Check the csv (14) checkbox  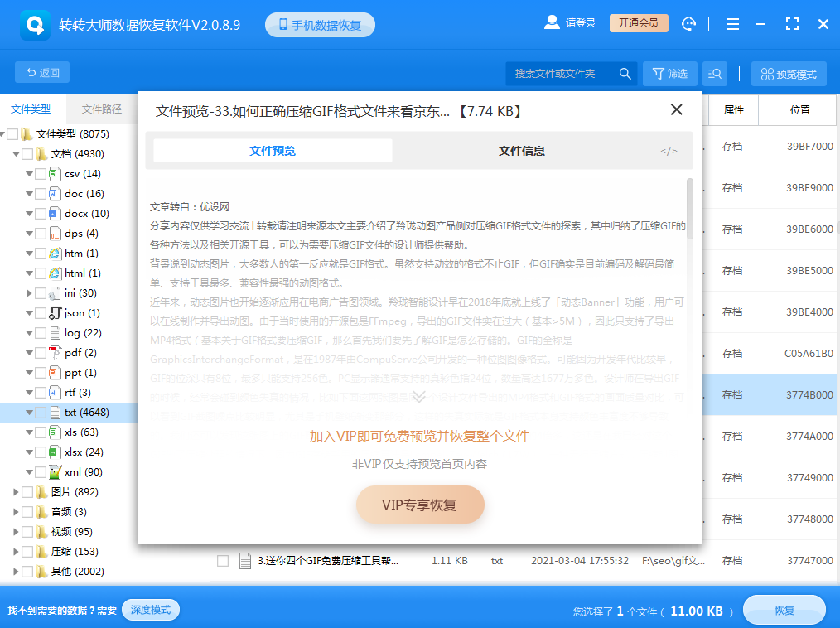[41, 174]
